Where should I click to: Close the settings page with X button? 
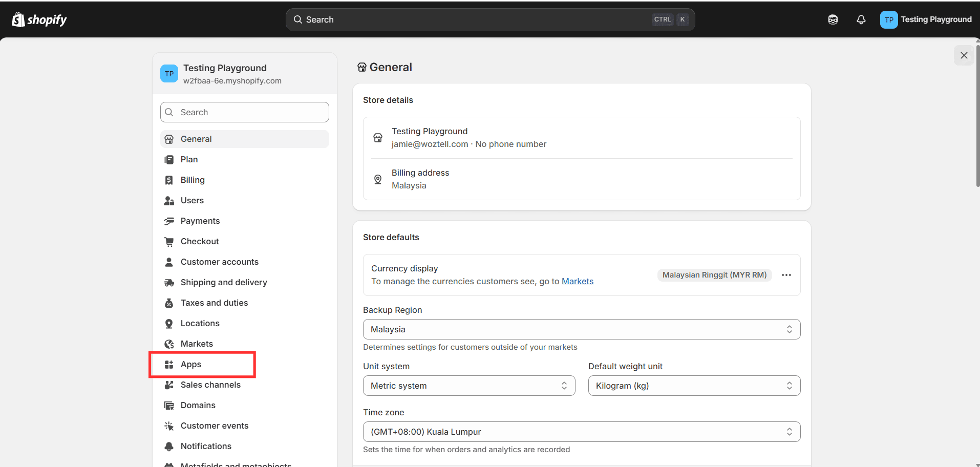click(x=964, y=55)
